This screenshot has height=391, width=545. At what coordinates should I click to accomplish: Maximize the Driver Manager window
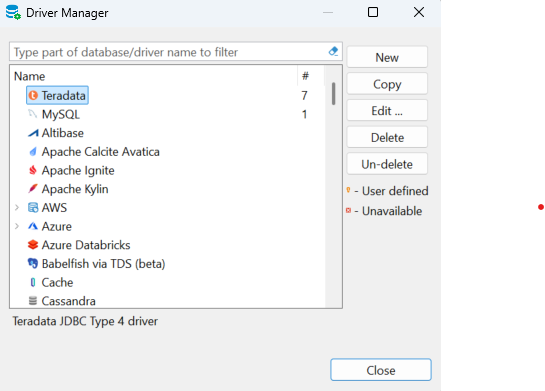pos(373,12)
